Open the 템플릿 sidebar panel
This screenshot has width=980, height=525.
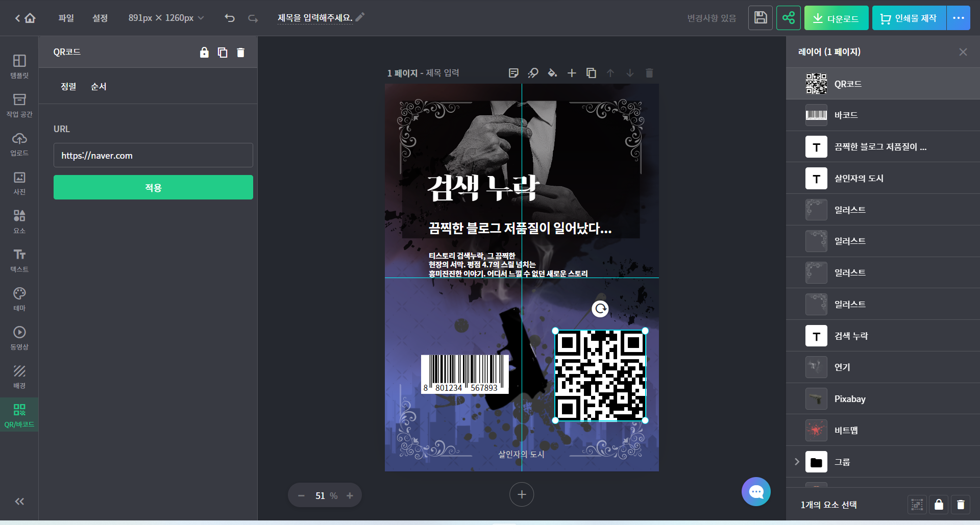click(19, 66)
